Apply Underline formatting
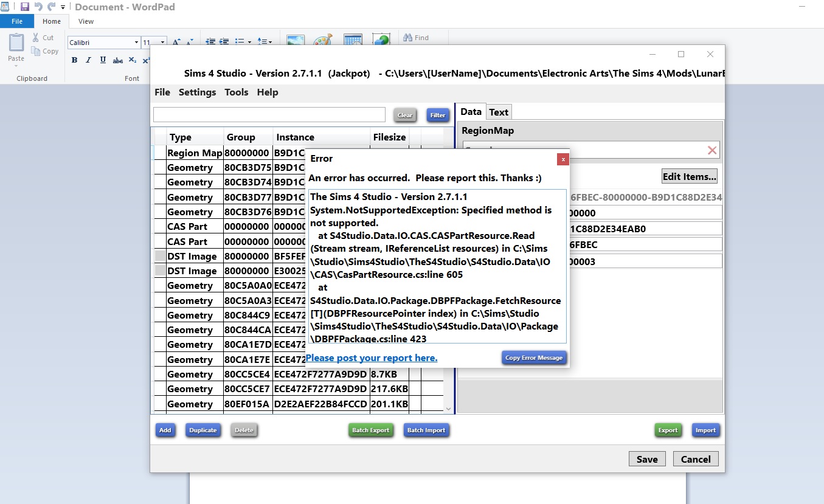This screenshot has width=824, height=504. (x=103, y=60)
